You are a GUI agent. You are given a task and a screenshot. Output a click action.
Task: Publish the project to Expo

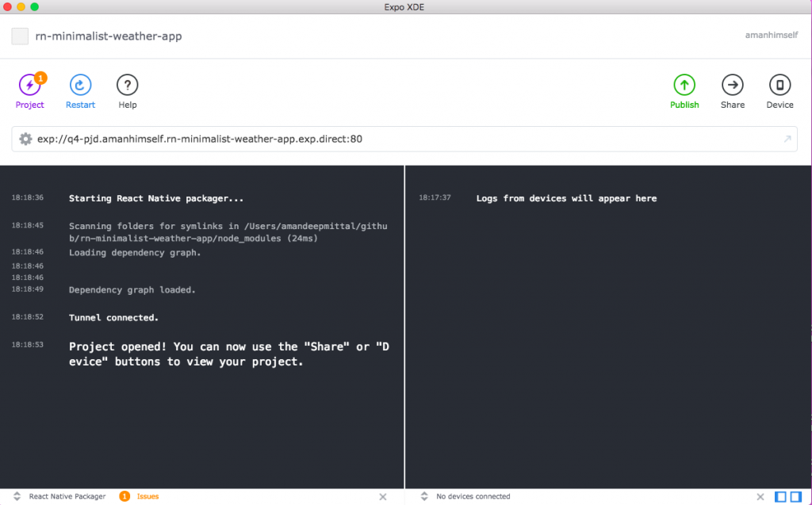[x=684, y=86]
